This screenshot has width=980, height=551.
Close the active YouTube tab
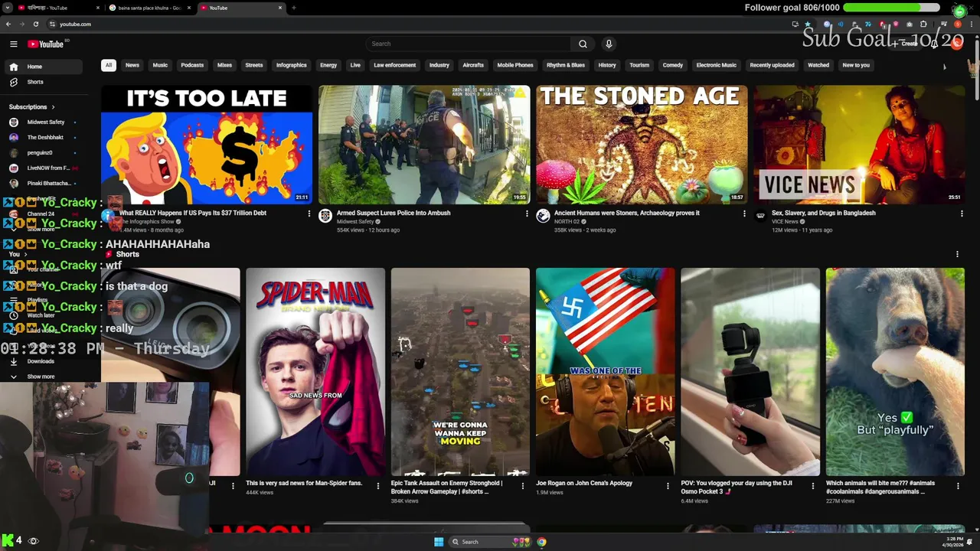coord(280,8)
